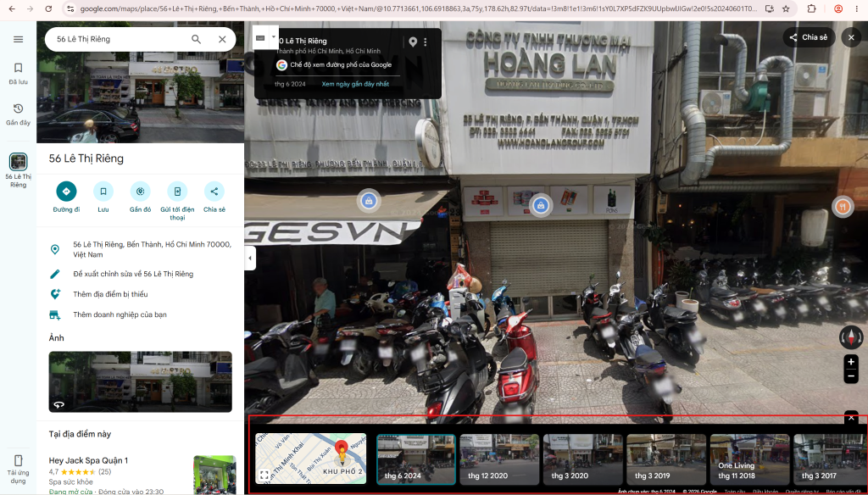Open the Tải ứng dụng app download icon
This screenshot has width=868, height=495.
19,469
